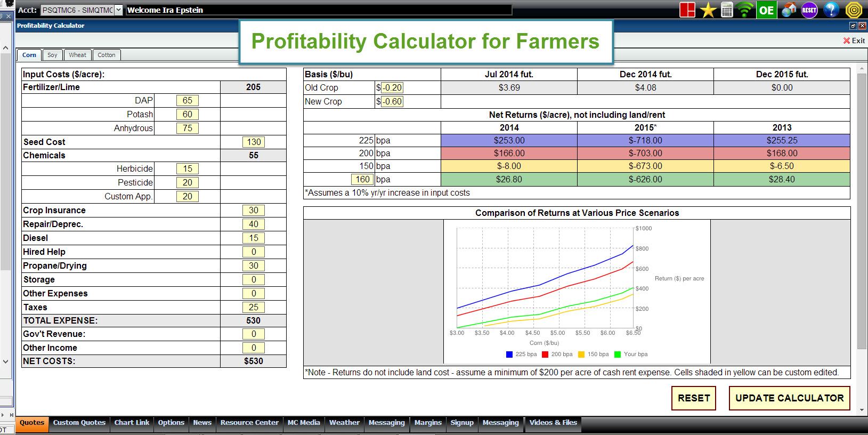The image size is (868, 435).
Task: Click the purple round RESET icon
Action: click(x=809, y=10)
